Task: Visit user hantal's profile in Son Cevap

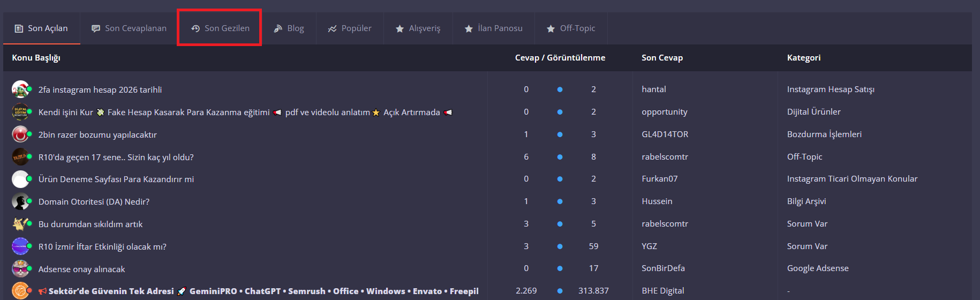Action: click(x=654, y=89)
